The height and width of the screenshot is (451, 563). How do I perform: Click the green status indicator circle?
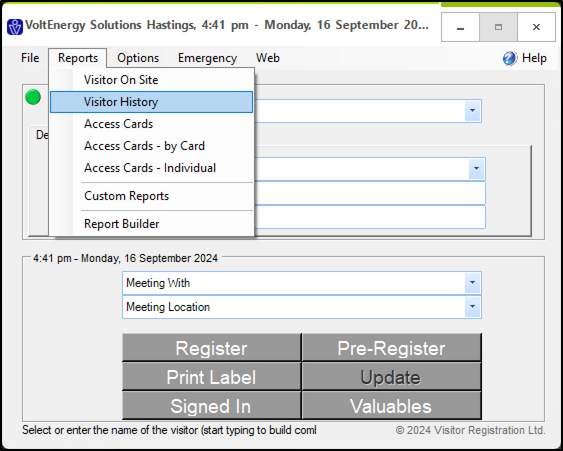(x=33, y=97)
